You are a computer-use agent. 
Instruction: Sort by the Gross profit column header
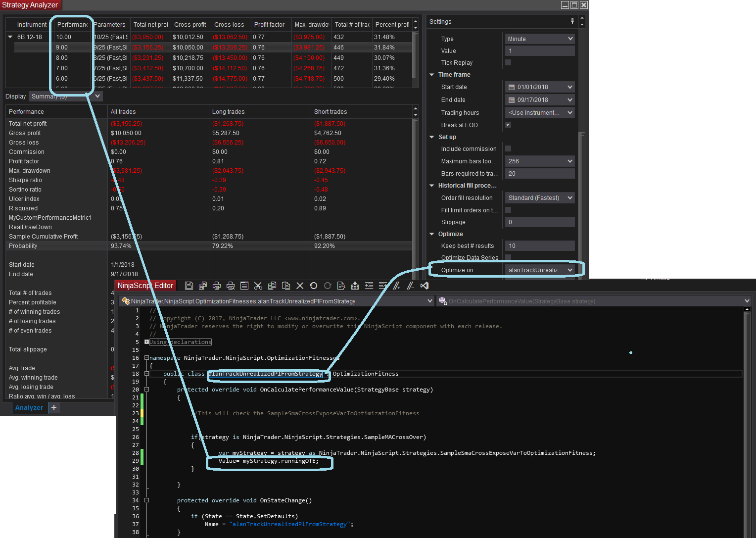pos(190,25)
